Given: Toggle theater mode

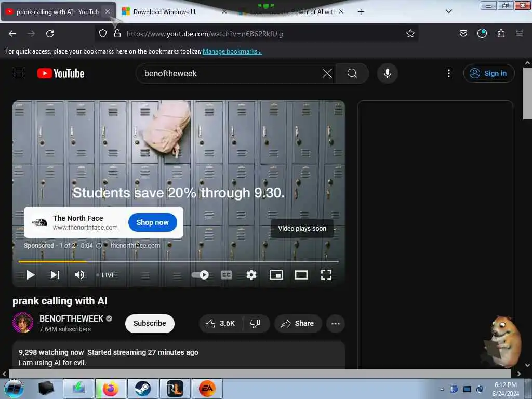Looking at the screenshot, I should coord(301,275).
